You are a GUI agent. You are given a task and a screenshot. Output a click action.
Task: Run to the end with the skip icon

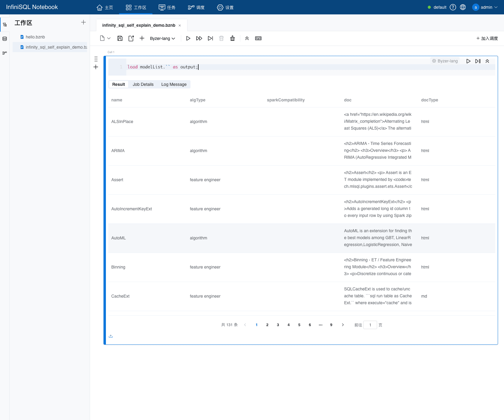[x=210, y=38]
